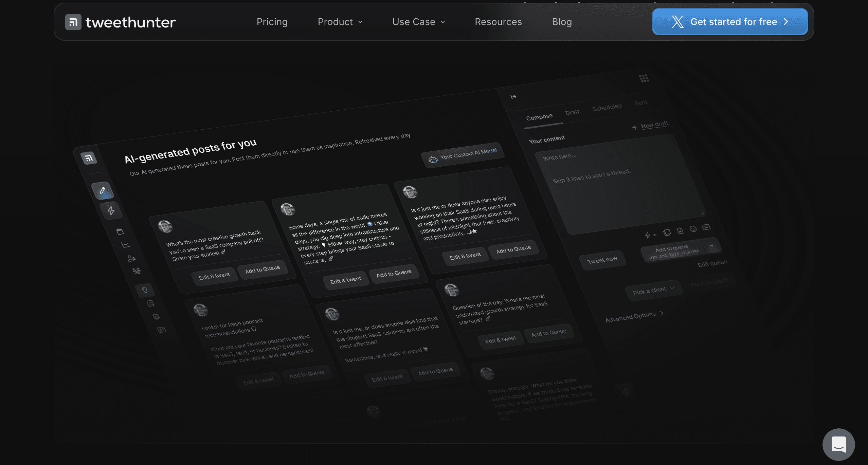Open the calendar icon in sidebar

coord(120,231)
